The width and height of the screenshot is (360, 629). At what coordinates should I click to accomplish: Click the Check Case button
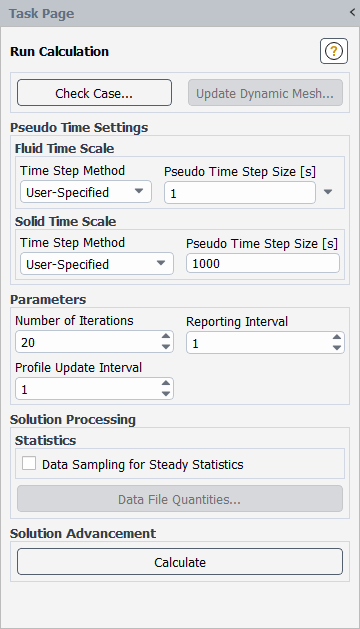[x=94, y=93]
